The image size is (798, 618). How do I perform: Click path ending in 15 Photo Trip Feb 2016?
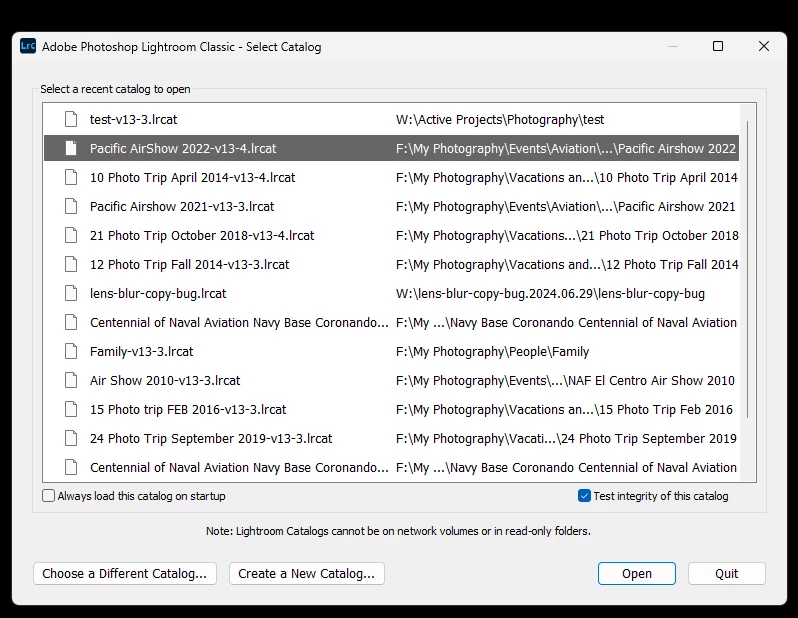[x=564, y=410]
